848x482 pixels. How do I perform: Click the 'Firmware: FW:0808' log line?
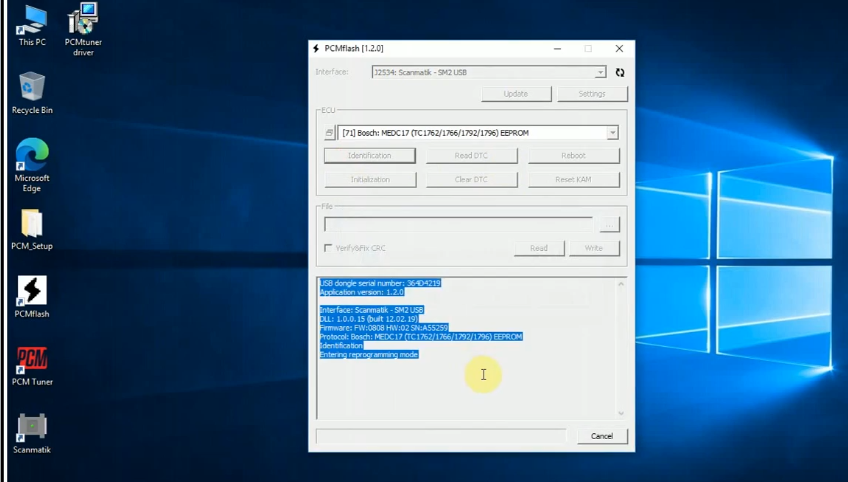click(x=384, y=328)
